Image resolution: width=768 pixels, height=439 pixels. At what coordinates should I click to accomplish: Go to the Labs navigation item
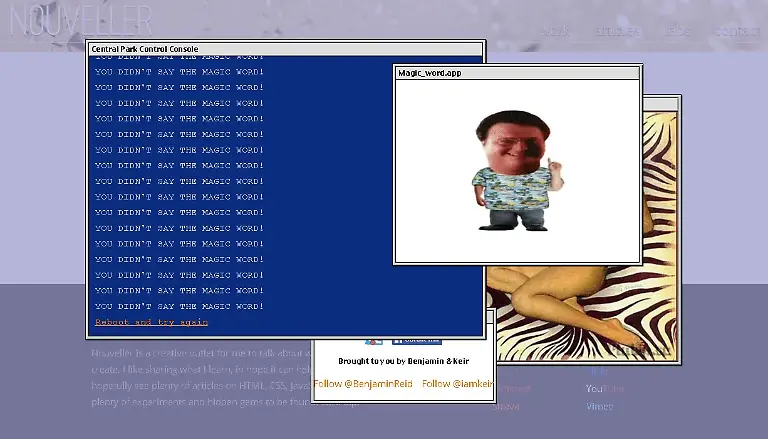pos(678,31)
